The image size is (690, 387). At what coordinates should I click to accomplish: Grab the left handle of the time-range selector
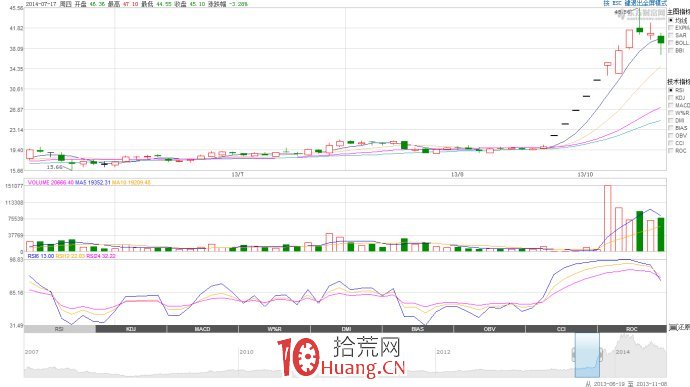(574, 354)
